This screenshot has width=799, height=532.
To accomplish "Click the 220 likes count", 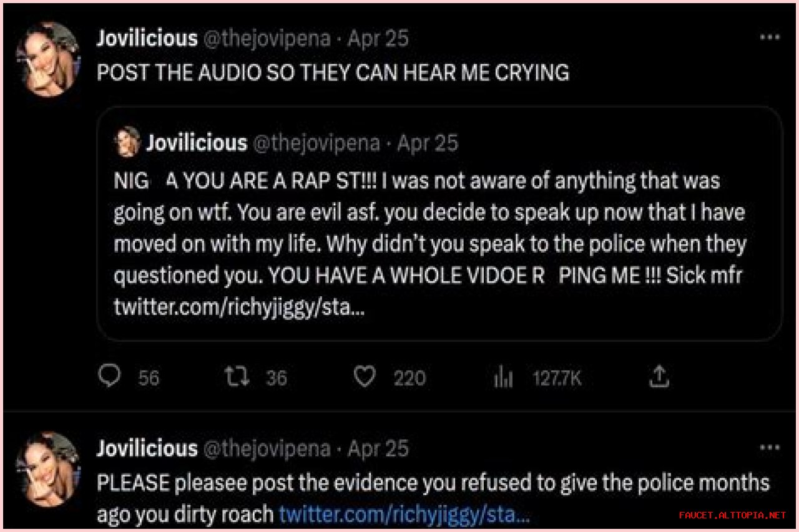I will [x=409, y=378].
